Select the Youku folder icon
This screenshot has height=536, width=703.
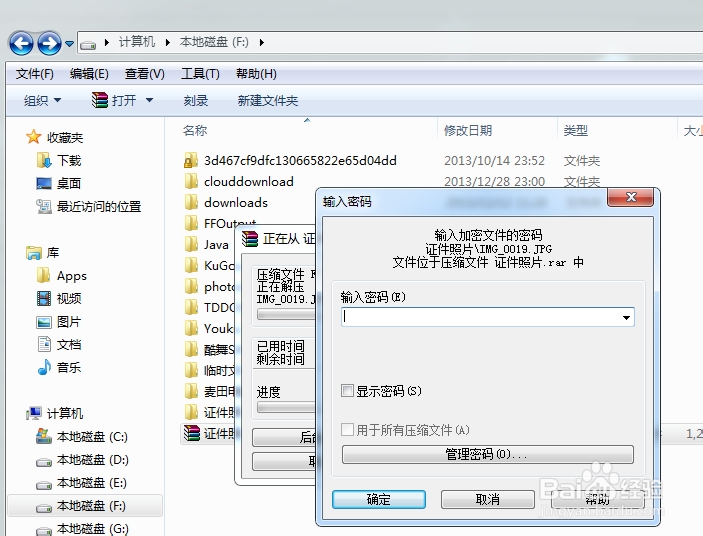(x=191, y=329)
